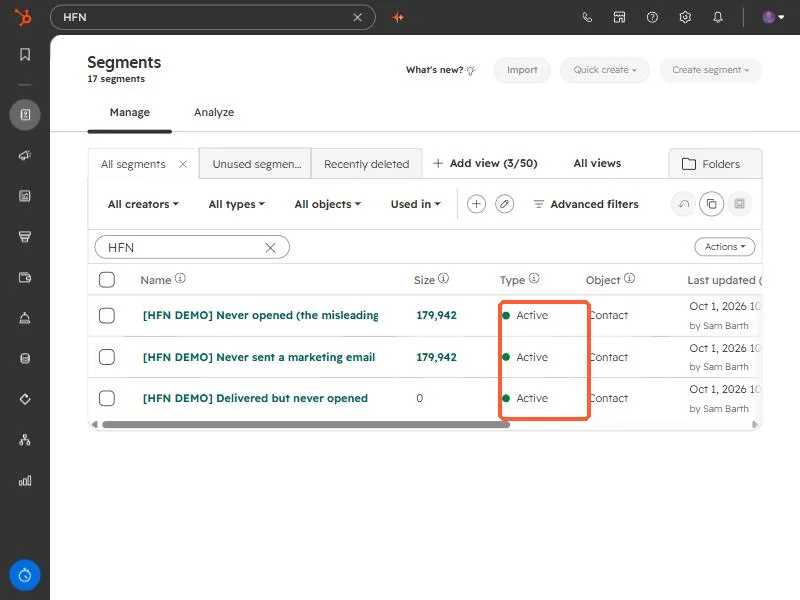
Task: Open the Bookmarks icon in sidebar
Action: (x=24, y=54)
